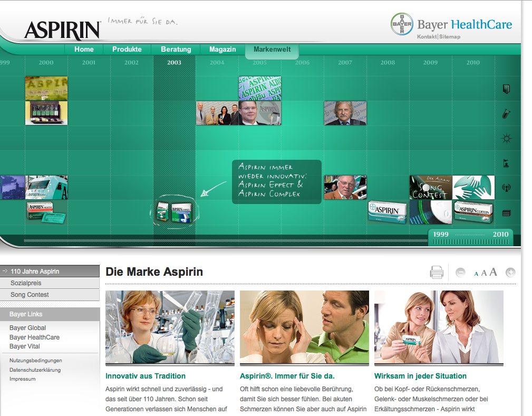Print the page using the printer icon
The height and width of the screenshot is (416, 532).
pos(437,272)
